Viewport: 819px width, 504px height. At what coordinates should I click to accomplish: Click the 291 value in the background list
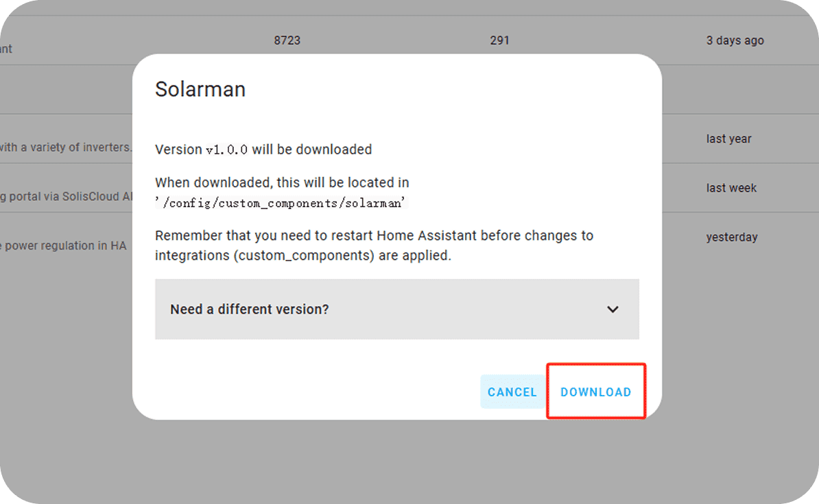499,40
